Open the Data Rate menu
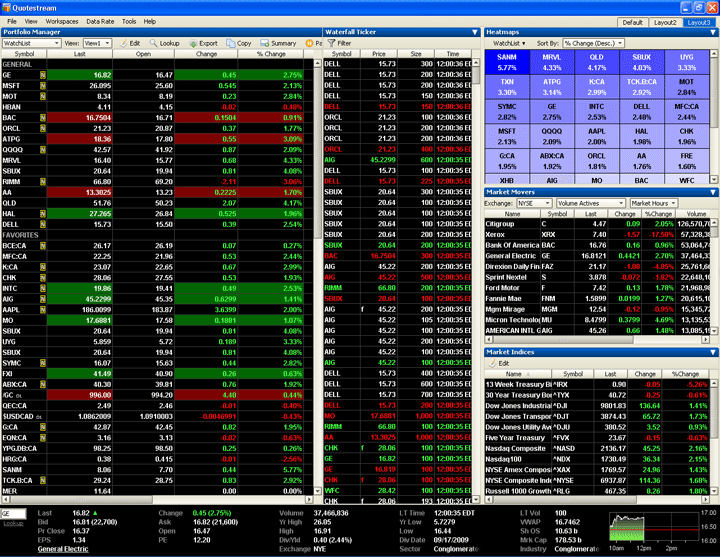Screen dimensions: 720x557 (100, 20)
